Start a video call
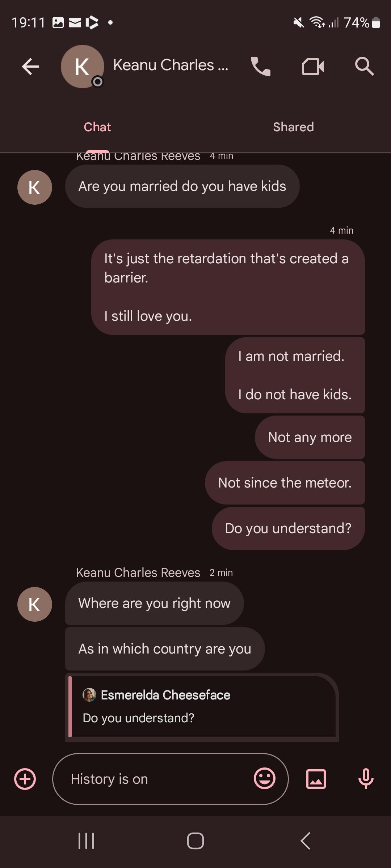The width and height of the screenshot is (391, 868). pyautogui.click(x=313, y=66)
